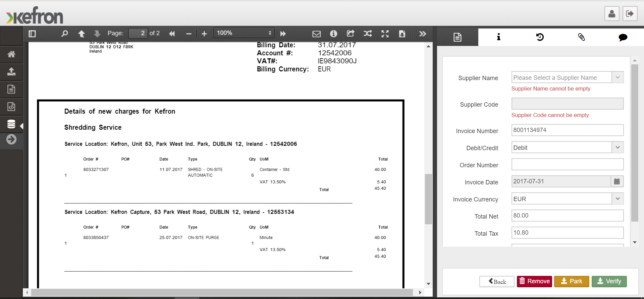
Task: Click the shuffle arrows icon
Action: (x=368, y=34)
